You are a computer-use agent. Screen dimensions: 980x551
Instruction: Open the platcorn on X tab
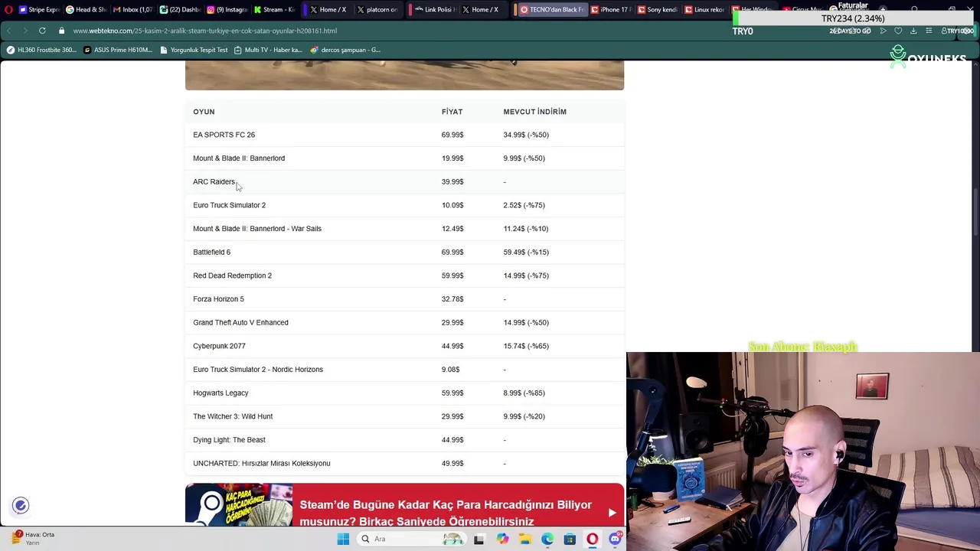[x=376, y=10]
